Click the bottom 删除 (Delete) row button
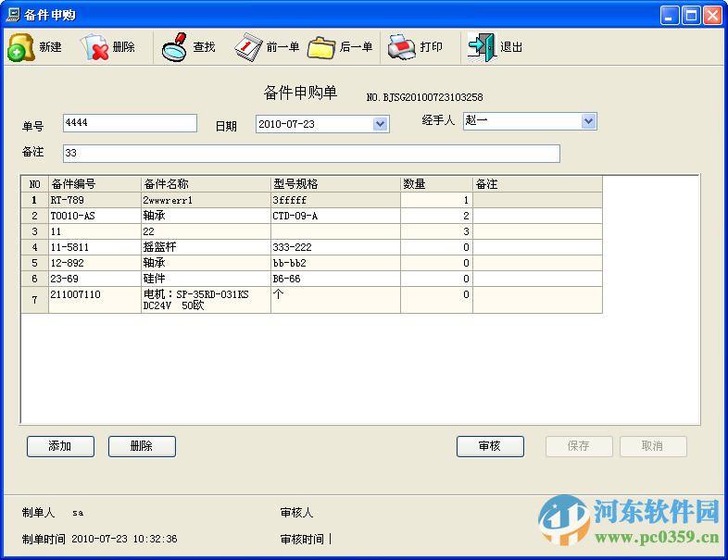This screenshot has height=560, width=728. (x=142, y=446)
